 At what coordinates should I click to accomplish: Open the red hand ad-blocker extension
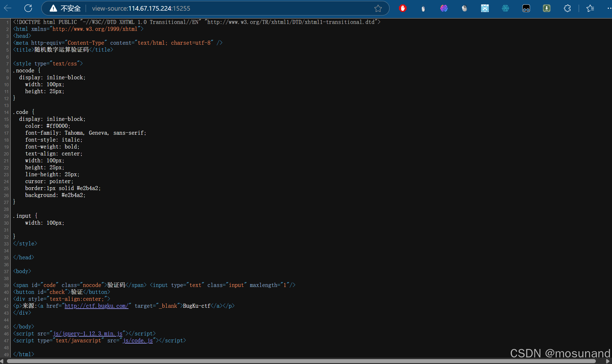point(403,8)
